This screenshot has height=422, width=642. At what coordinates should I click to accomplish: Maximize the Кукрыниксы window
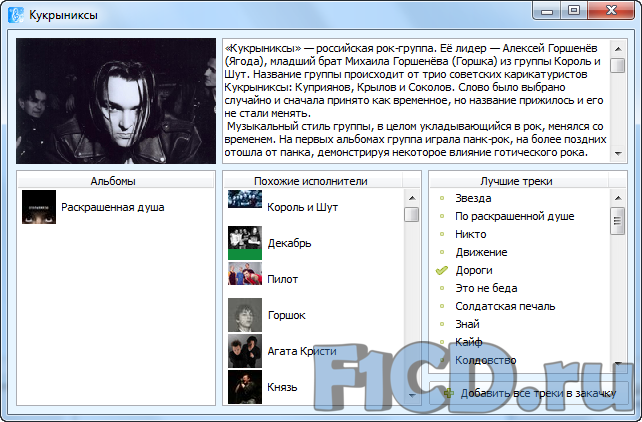point(574,11)
